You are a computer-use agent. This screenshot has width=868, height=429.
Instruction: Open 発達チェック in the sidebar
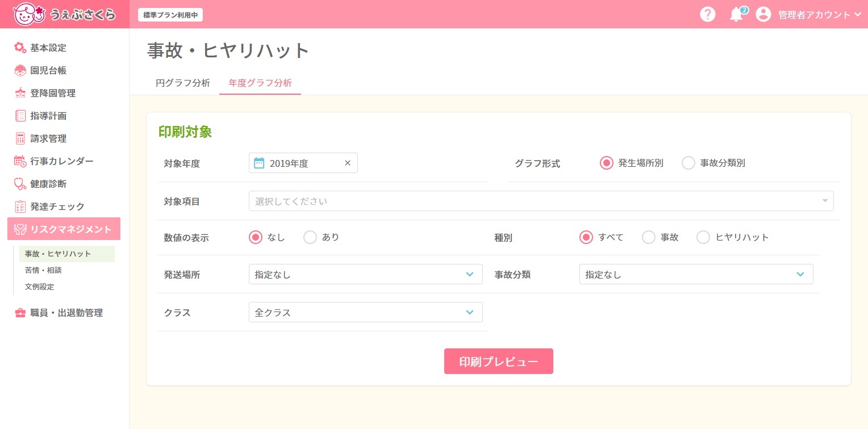(x=57, y=207)
